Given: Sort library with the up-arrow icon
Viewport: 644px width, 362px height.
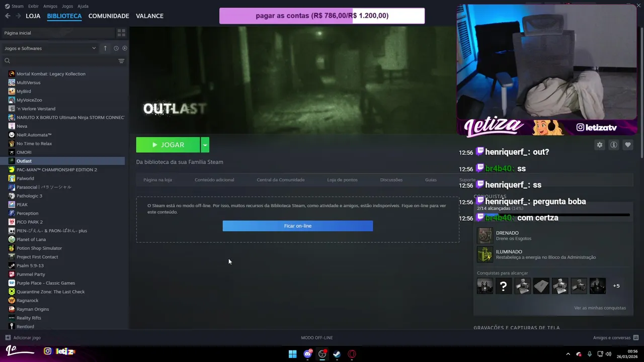Looking at the screenshot, I should point(105,48).
